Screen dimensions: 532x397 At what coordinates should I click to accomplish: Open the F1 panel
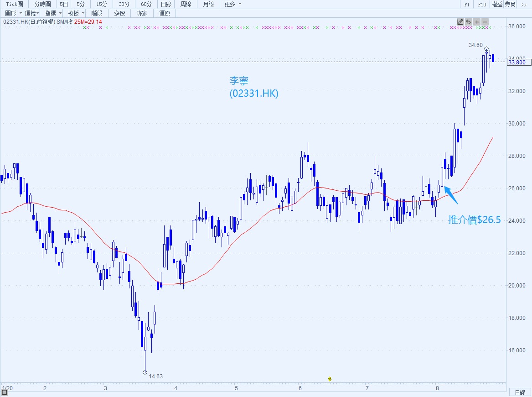click(x=467, y=4)
